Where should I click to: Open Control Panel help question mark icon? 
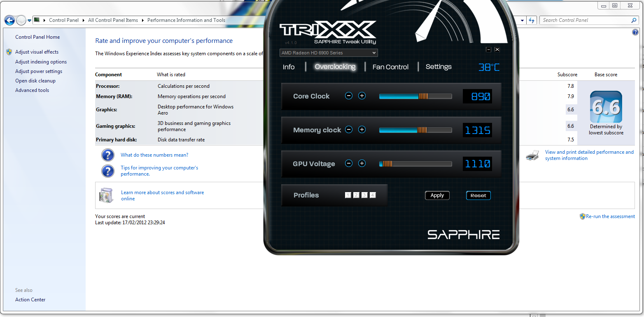(635, 33)
